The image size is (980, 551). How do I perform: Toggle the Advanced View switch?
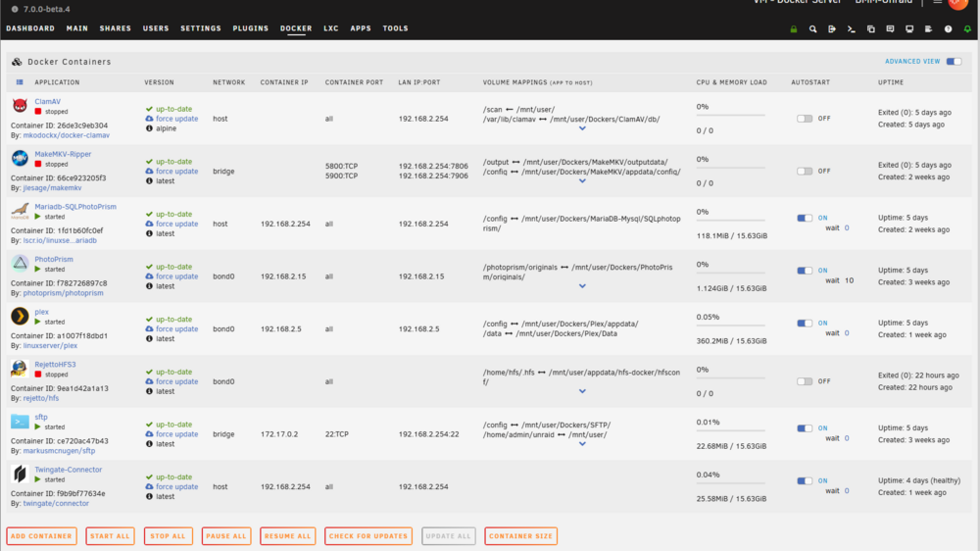pyautogui.click(x=954, y=62)
